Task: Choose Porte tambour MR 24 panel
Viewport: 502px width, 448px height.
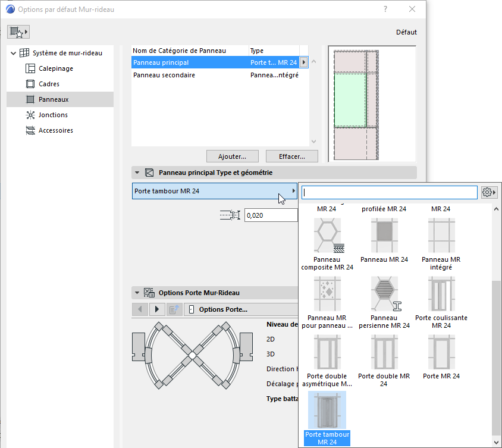Action: coord(327,418)
